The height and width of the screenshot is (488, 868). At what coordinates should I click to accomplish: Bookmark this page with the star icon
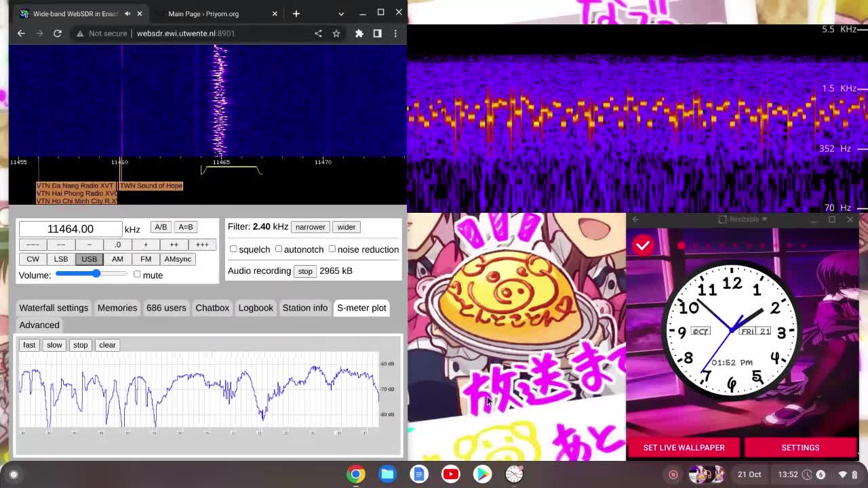pyautogui.click(x=336, y=33)
